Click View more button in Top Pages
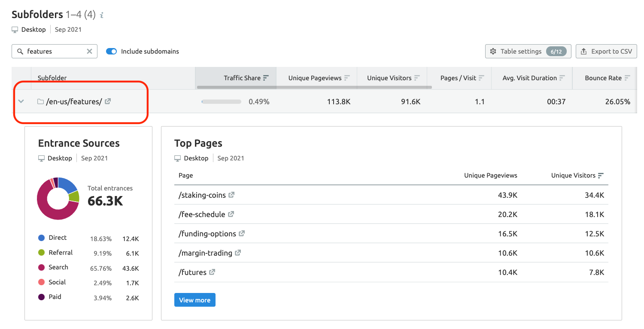Screen dimensions: 644x329 tap(195, 300)
